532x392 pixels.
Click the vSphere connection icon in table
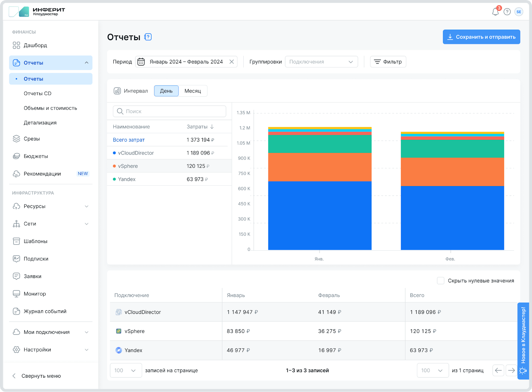[x=119, y=331]
